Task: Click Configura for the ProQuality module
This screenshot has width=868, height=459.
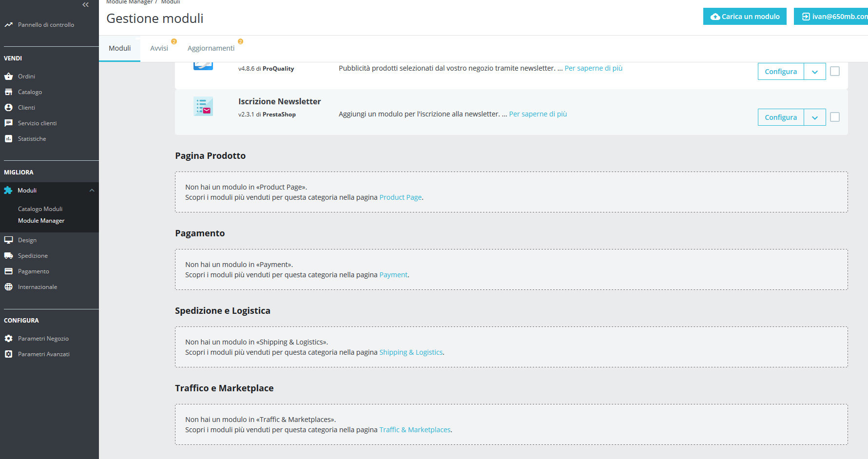Action: (781, 72)
